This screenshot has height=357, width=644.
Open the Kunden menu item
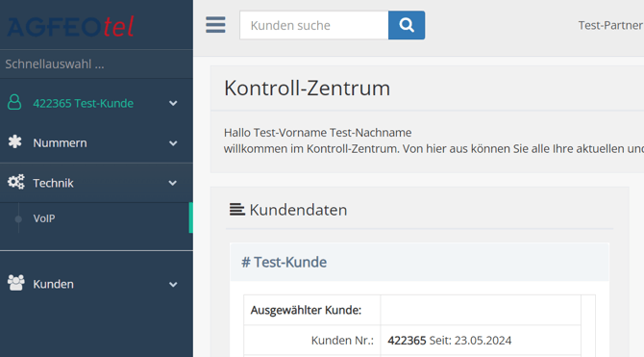(96, 284)
